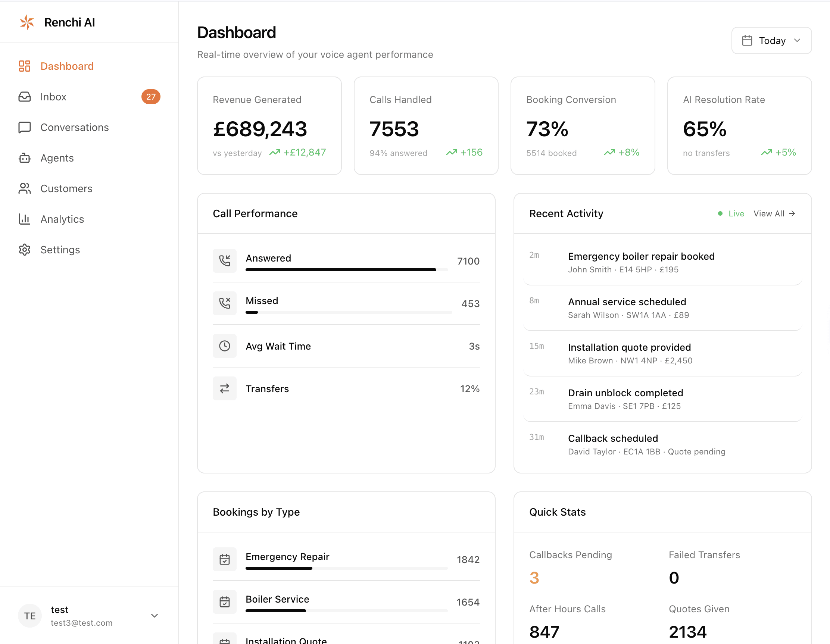Open the Conversations page

pos(75,127)
